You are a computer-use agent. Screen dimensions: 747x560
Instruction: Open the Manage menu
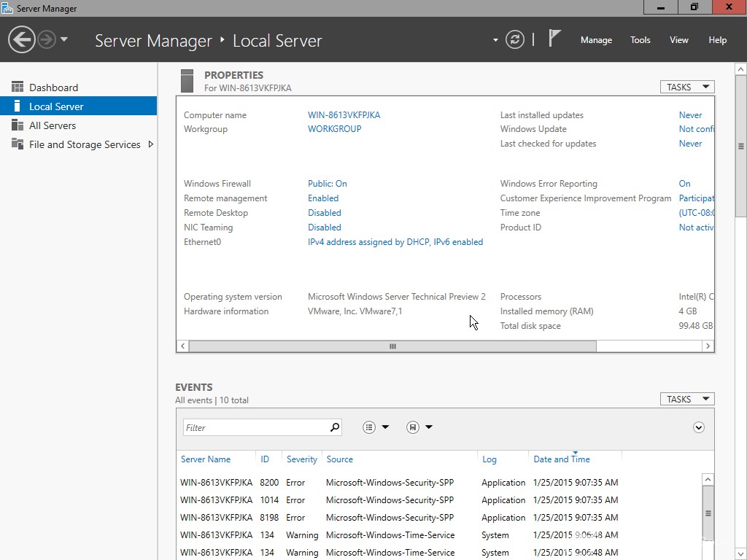pos(596,40)
